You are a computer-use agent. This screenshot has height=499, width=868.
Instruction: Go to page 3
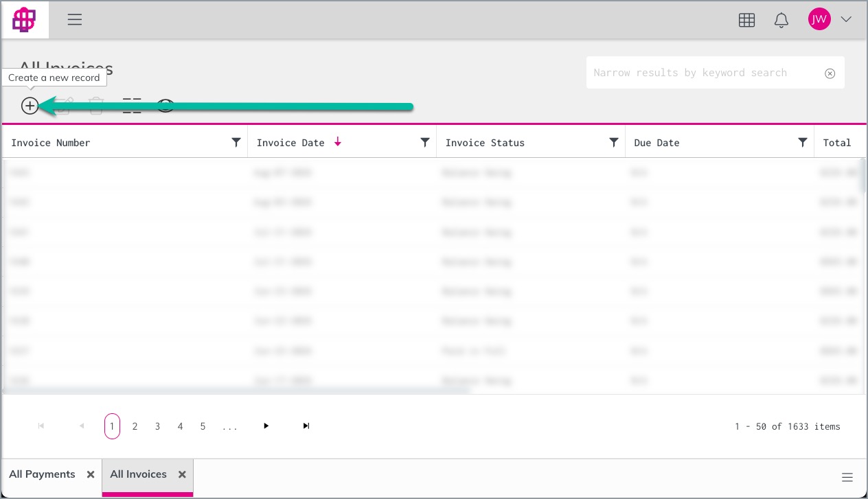[157, 426]
